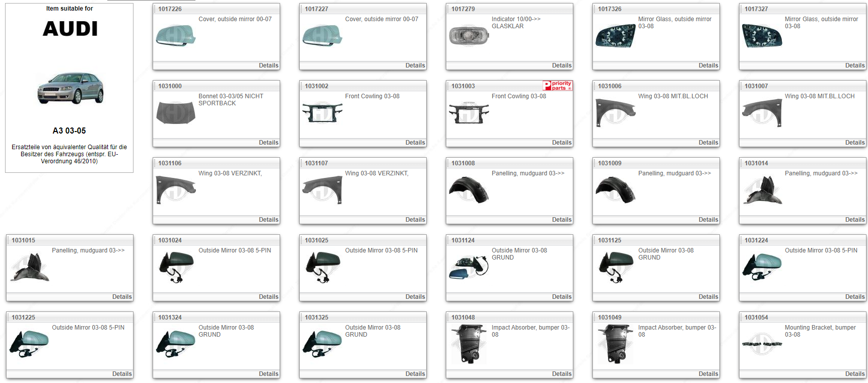Click the cover outside mirror image 1017227
Image resolution: width=868 pixels, height=383 pixels.
pyautogui.click(x=322, y=35)
